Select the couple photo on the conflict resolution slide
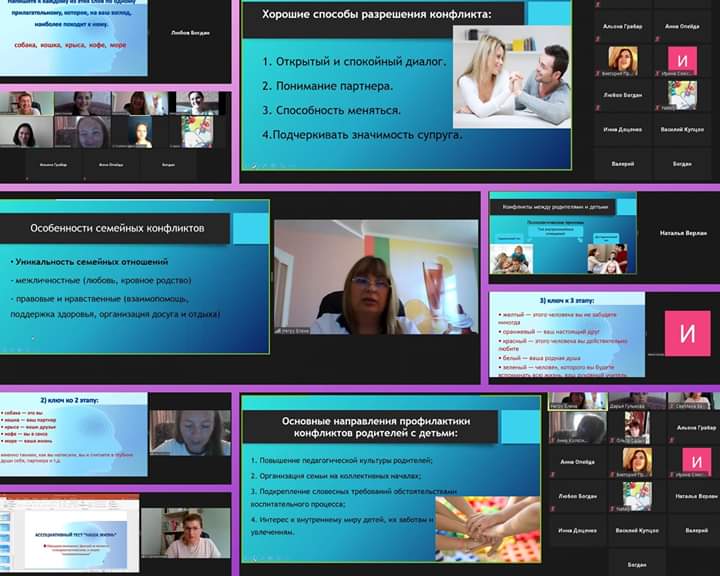The width and height of the screenshot is (720, 576). [x=511, y=75]
